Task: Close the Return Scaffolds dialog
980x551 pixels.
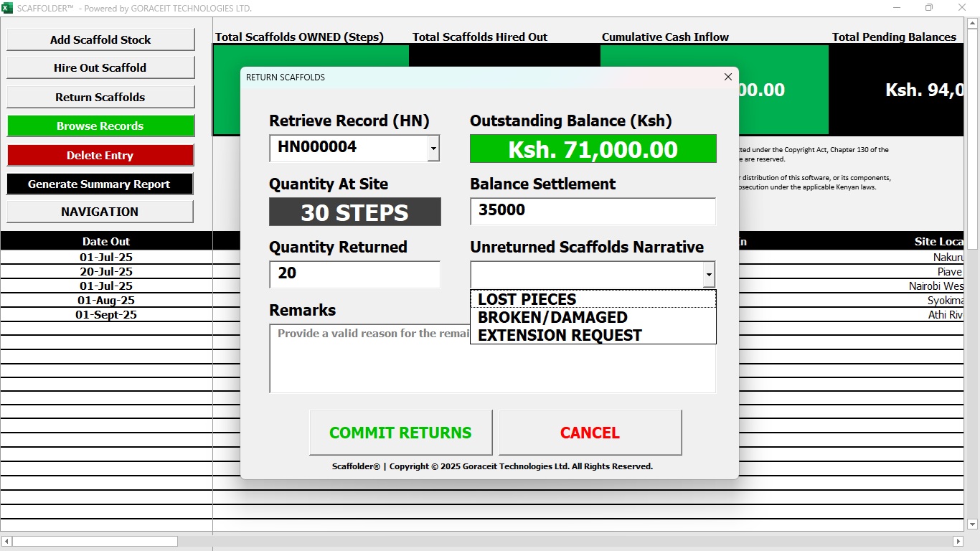Action: pyautogui.click(x=727, y=77)
